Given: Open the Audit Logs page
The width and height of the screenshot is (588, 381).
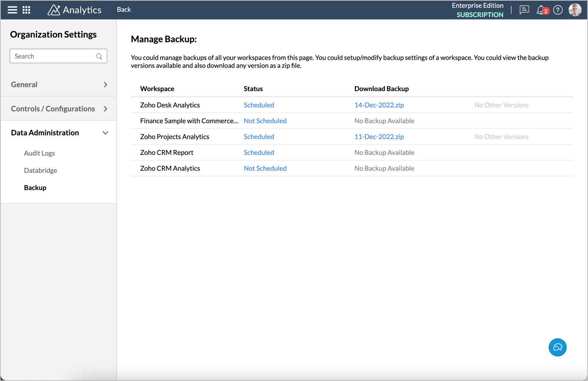Looking at the screenshot, I should coord(39,153).
